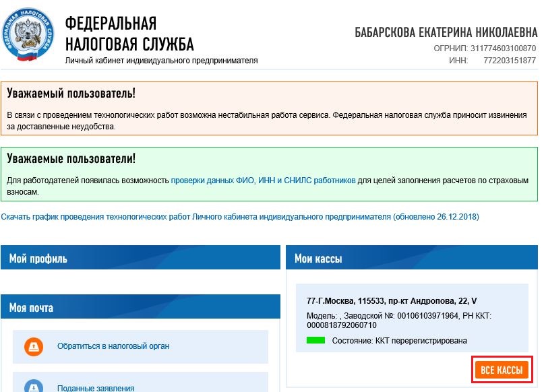Open the Мой профиль section header
The image size is (544, 392).
click(x=140, y=257)
